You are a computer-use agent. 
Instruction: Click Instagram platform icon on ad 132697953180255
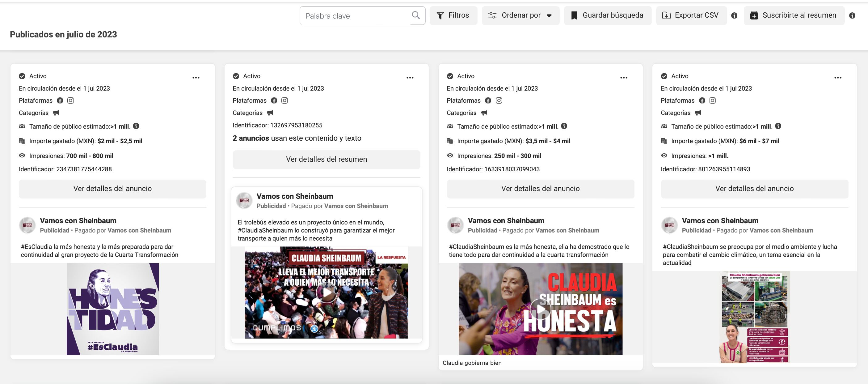coord(284,100)
